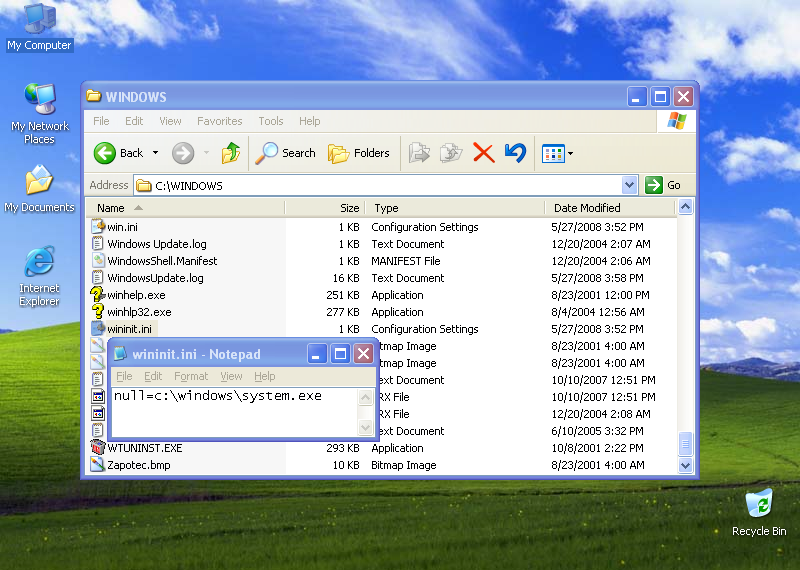
Task: Open the Back history dropdown arrow
Action: (x=156, y=153)
